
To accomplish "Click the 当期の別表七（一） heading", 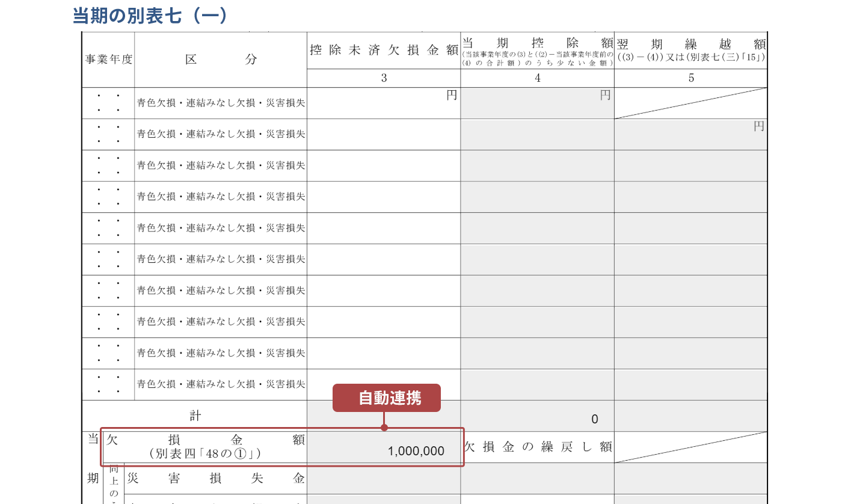I will [x=150, y=15].
